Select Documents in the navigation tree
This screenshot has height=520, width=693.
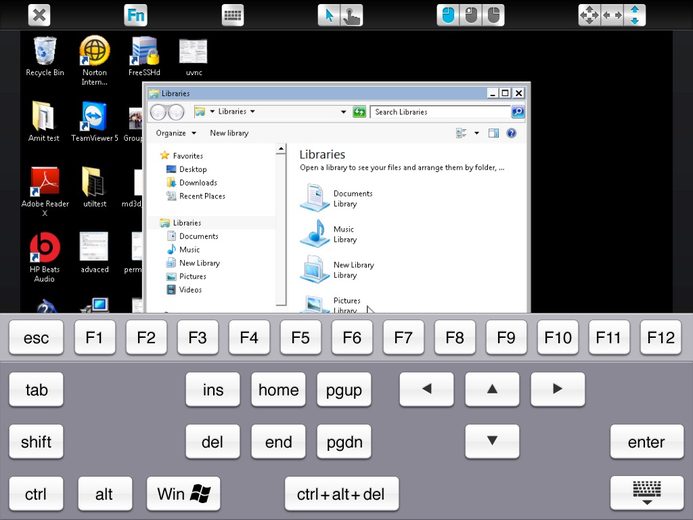(x=192, y=236)
